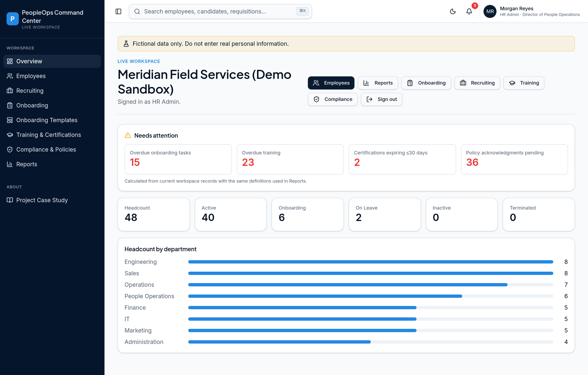588x375 pixels.
Task: Click the Inactive 0 stat card
Action: tap(462, 214)
